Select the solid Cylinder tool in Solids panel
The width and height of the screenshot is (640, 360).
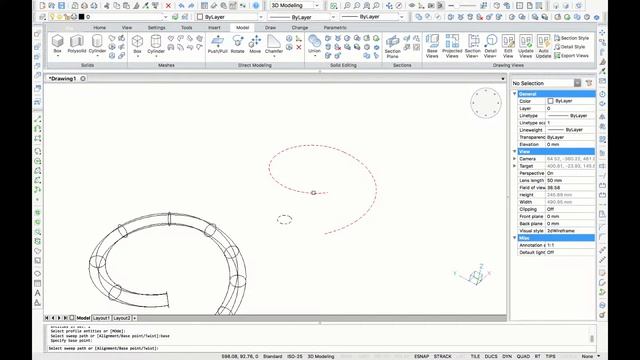[97, 44]
